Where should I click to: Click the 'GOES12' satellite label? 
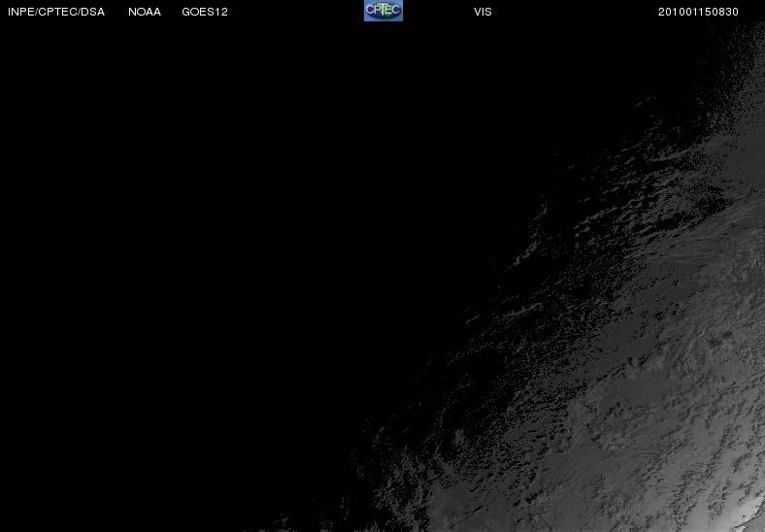tap(205, 12)
